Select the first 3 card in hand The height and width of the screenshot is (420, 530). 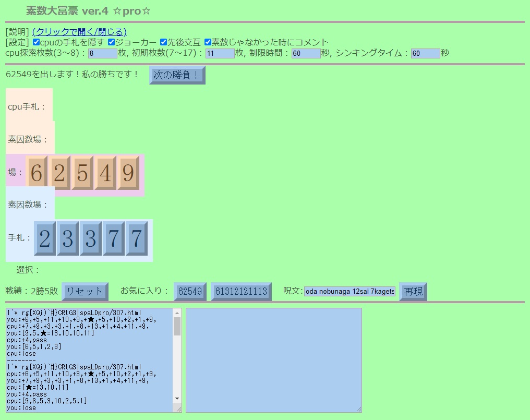[x=68, y=238]
